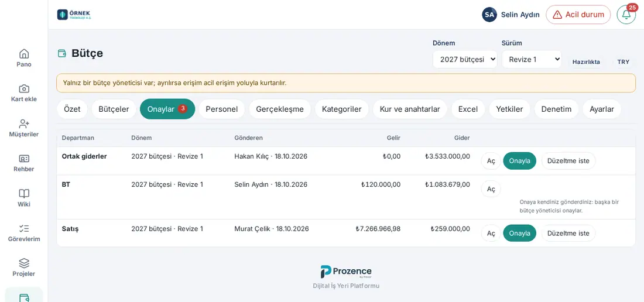This screenshot has width=644, height=302.
Task: Open the Kur ve anahtarlar tab
Action: [x=410, y=109]
